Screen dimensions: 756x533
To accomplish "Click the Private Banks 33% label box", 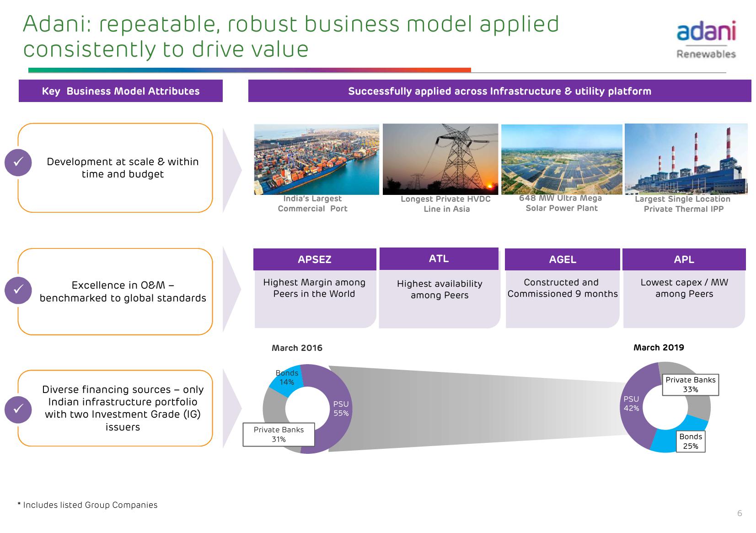I will (691, 385).
